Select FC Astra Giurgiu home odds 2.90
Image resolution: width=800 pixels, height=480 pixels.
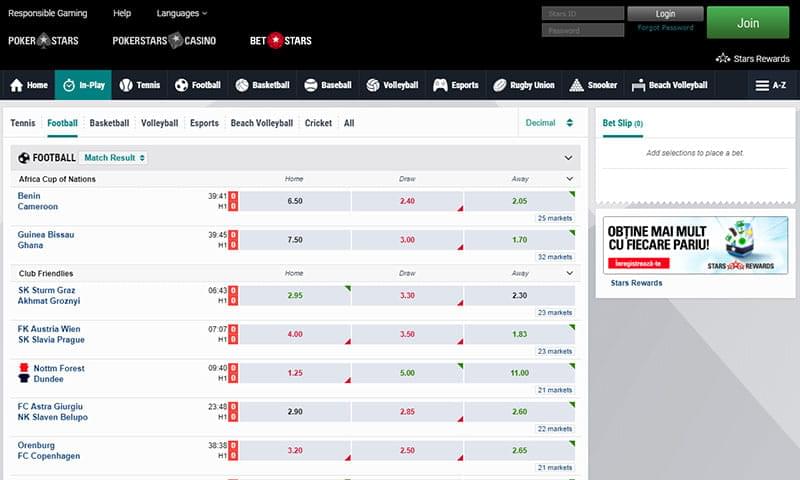(295, 412)
